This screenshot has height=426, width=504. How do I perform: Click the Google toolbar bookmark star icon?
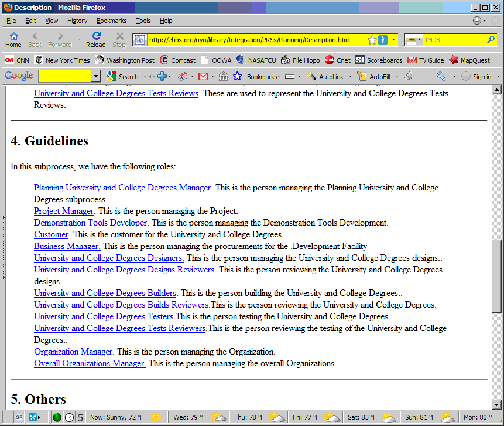point(238,77)
